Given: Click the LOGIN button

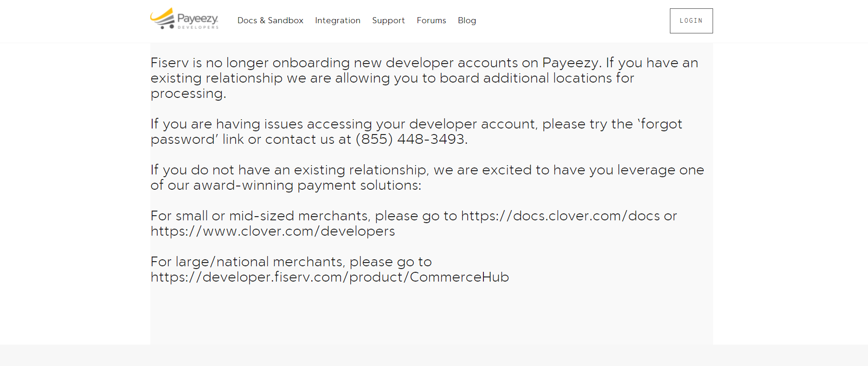Looking at the screenshot, I should (691, 20).
